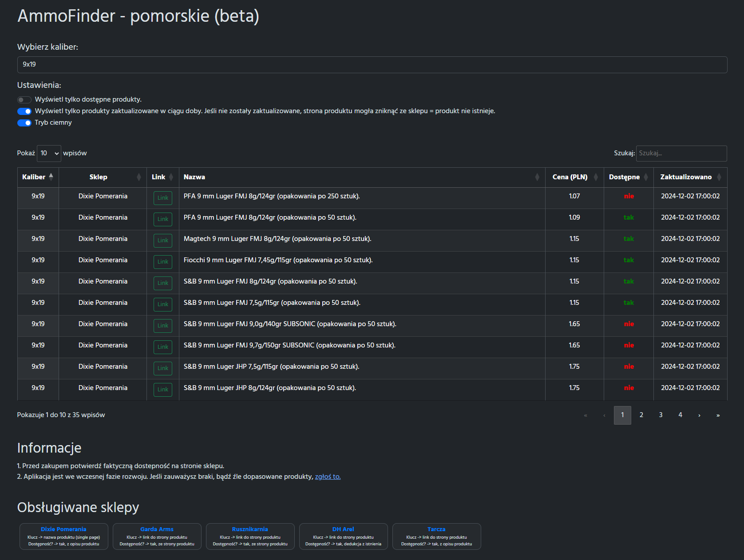The height and width of the screenshot is (560, 744).
Task: Sort by Cena (PLN) column arrows
Action: coord(596,177)
